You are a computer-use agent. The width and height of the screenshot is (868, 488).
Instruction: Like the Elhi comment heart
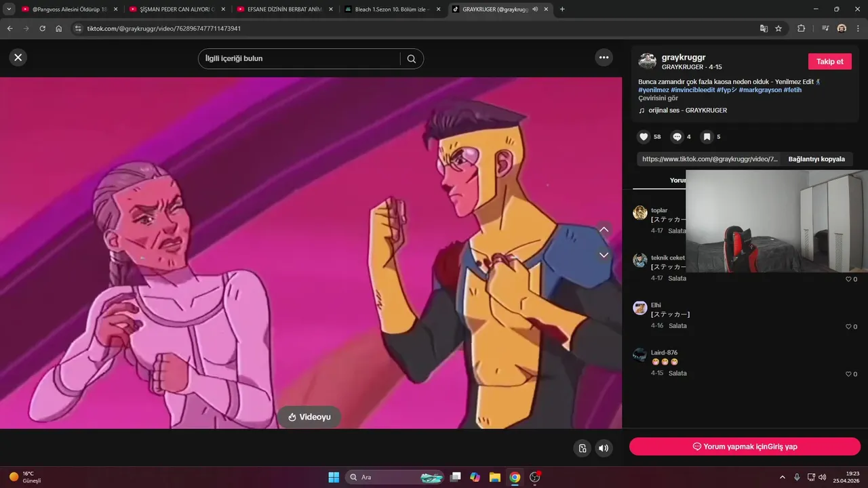[x=848, y=327]
